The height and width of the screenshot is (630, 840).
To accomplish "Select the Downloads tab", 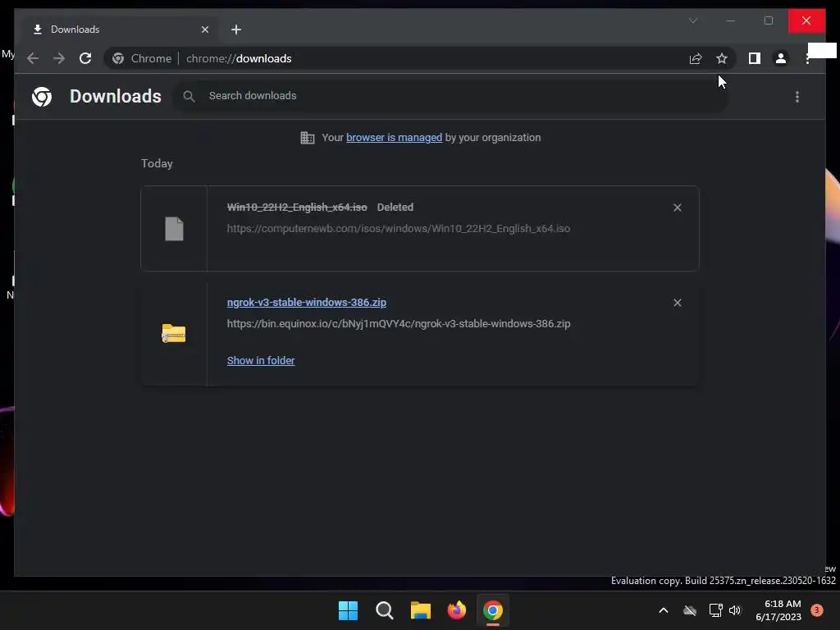I will coord(118,30).
